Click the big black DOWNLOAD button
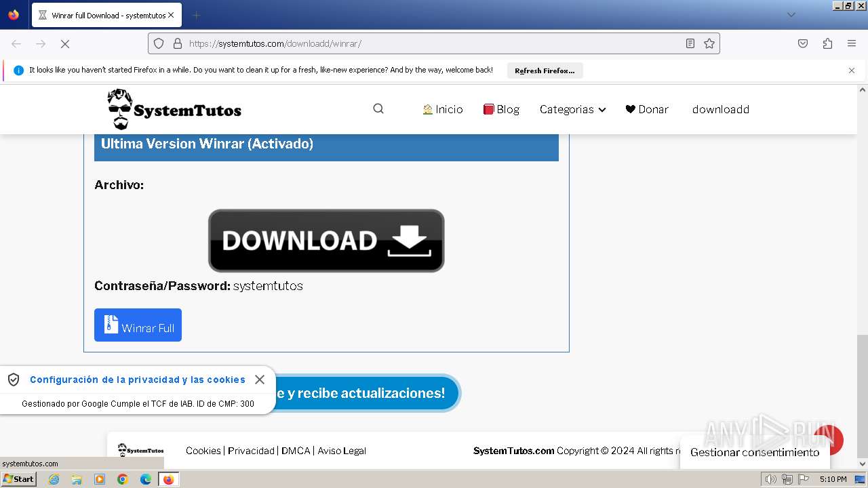The height and width of the screenshot is (488, 868). click(326, 241)
